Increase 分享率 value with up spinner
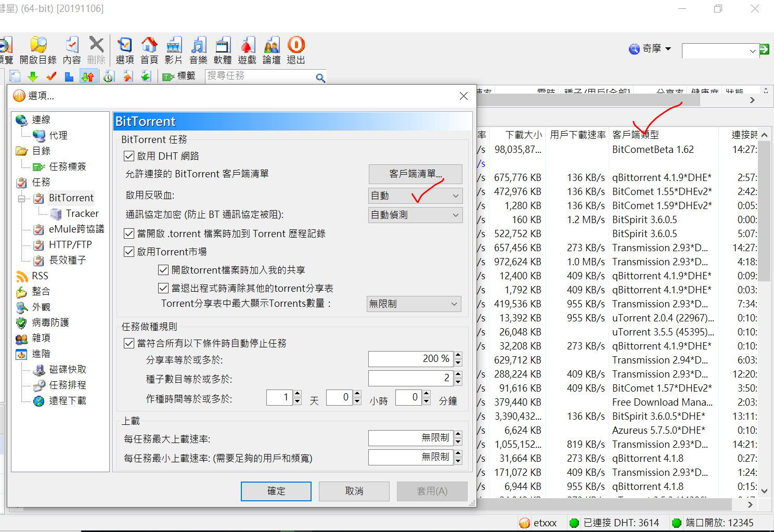This screenshot has height=532, width=774. click(458, 355)
